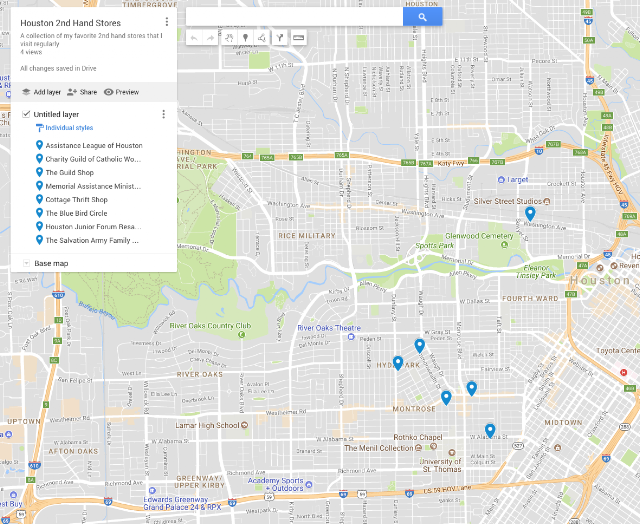Expand the Base map dropdown arrow
This screenshot has height=524, width=640.
pos(26,263)
